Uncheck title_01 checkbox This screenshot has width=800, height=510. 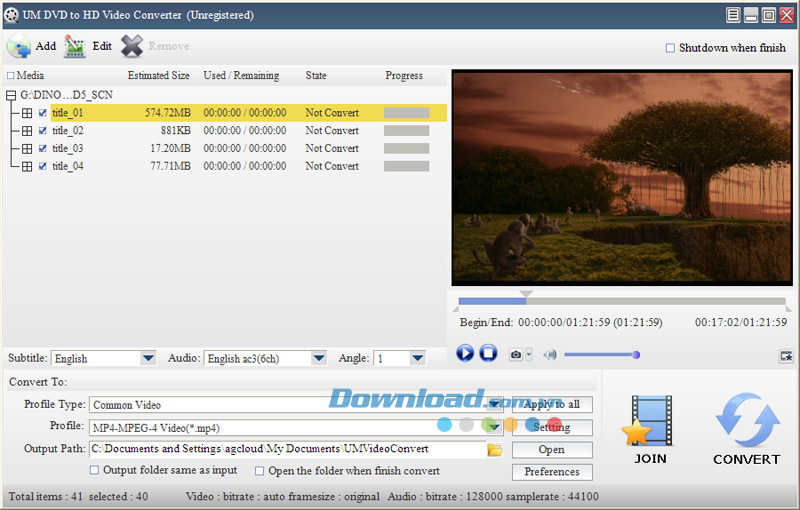click(42, 113)
